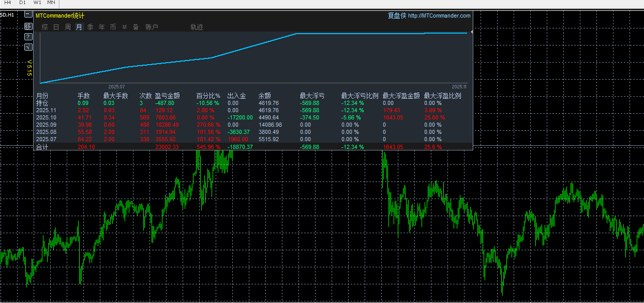
Task: Click the 2025.09 month row
Action: (x=46, y=125)
